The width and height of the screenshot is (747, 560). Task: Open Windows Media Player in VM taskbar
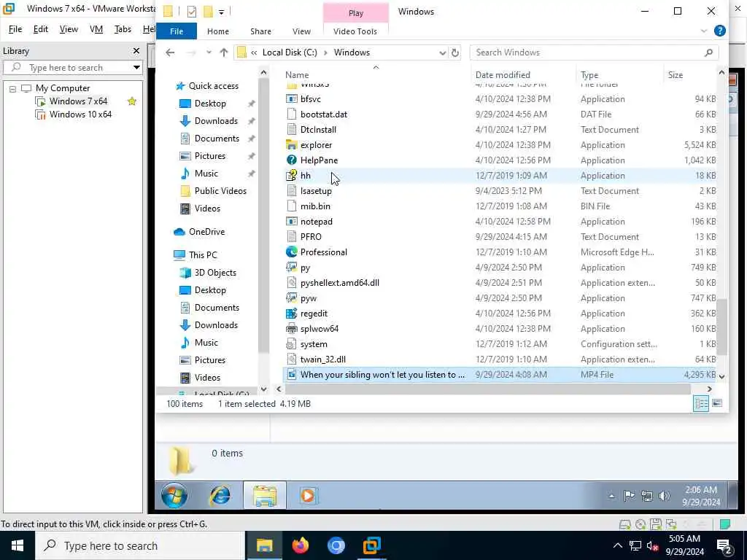tap(307, 496)
